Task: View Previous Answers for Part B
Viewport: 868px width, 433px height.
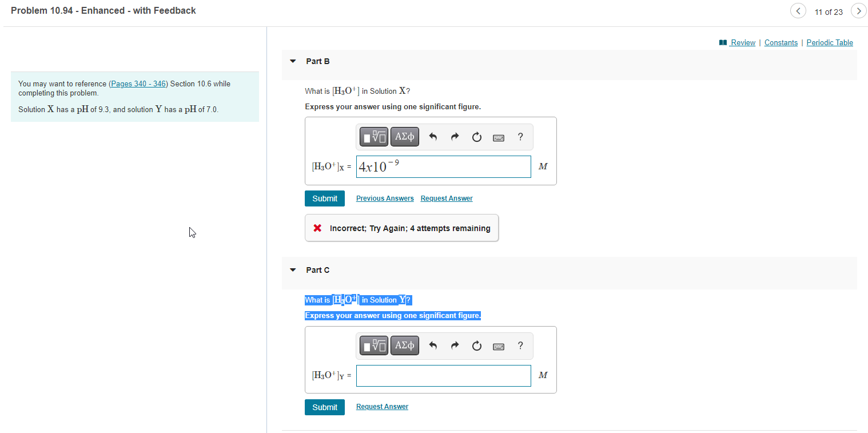Action: 385,198
